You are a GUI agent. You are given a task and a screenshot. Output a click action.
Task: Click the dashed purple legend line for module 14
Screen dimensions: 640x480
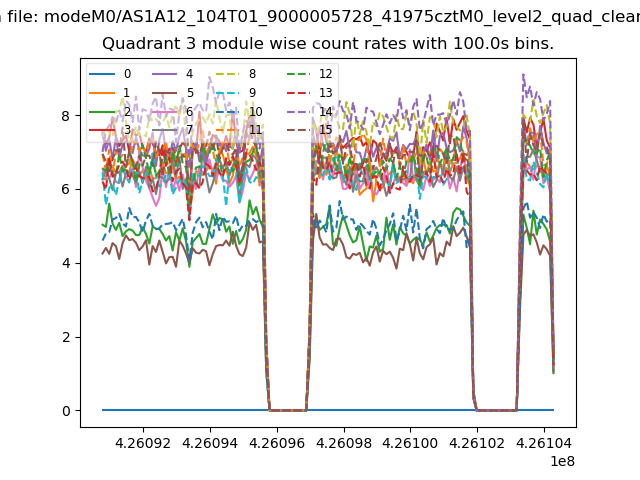(298, 111)
